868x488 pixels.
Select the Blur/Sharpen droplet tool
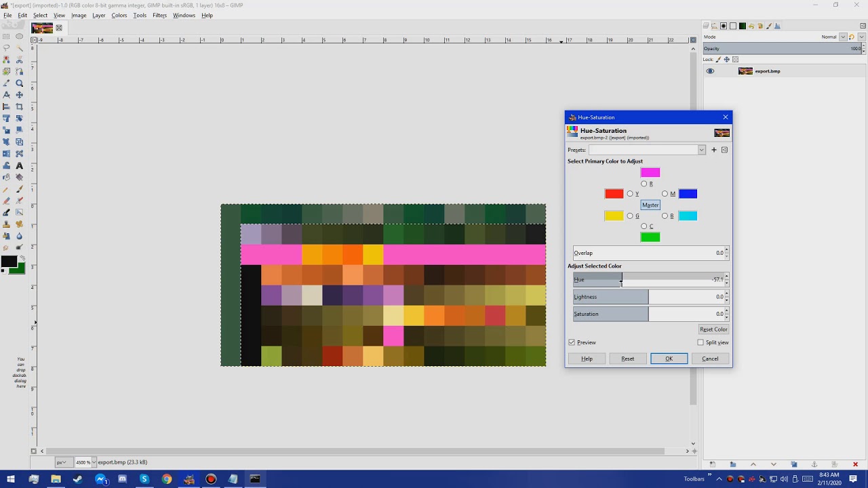(x=19, y=236)
